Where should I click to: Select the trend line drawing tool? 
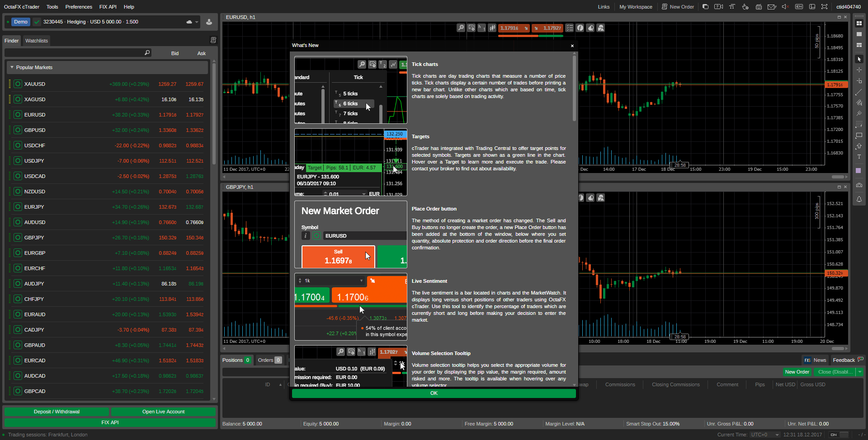(859, 92)
